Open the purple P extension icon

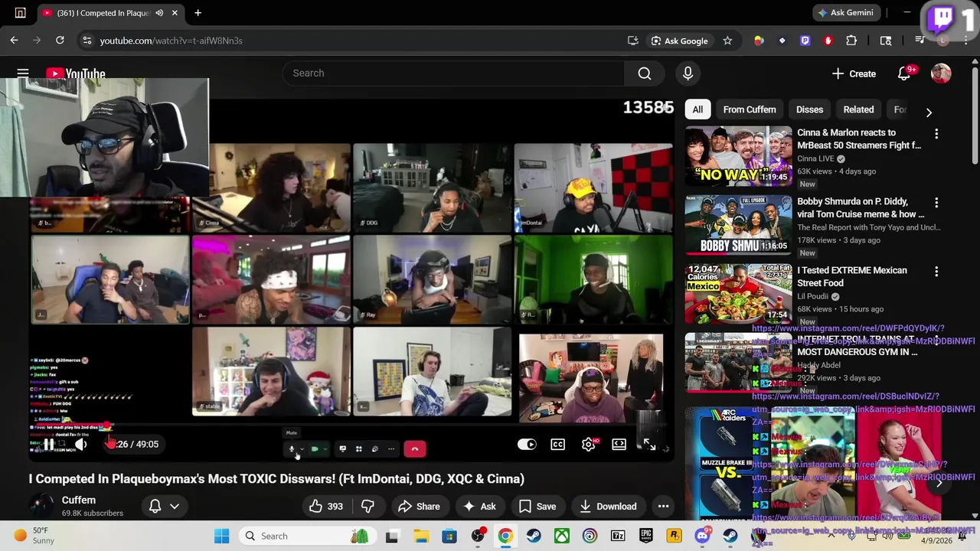click(805, 41)
